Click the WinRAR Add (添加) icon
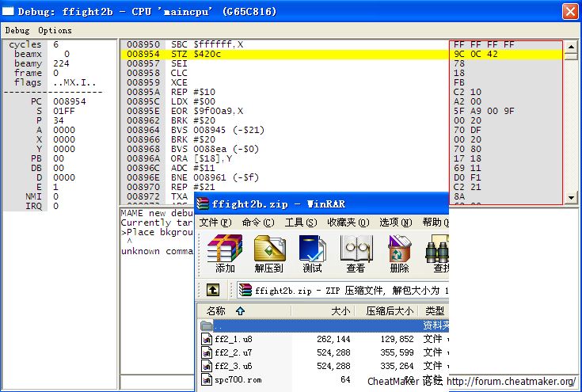 (225, 249)
